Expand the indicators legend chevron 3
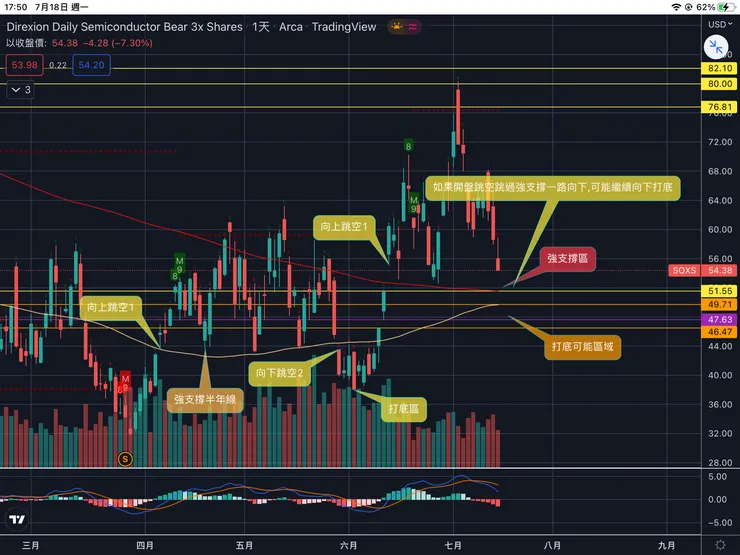The height and width of the screenshot is (555, 740). (x=20, y=90)
